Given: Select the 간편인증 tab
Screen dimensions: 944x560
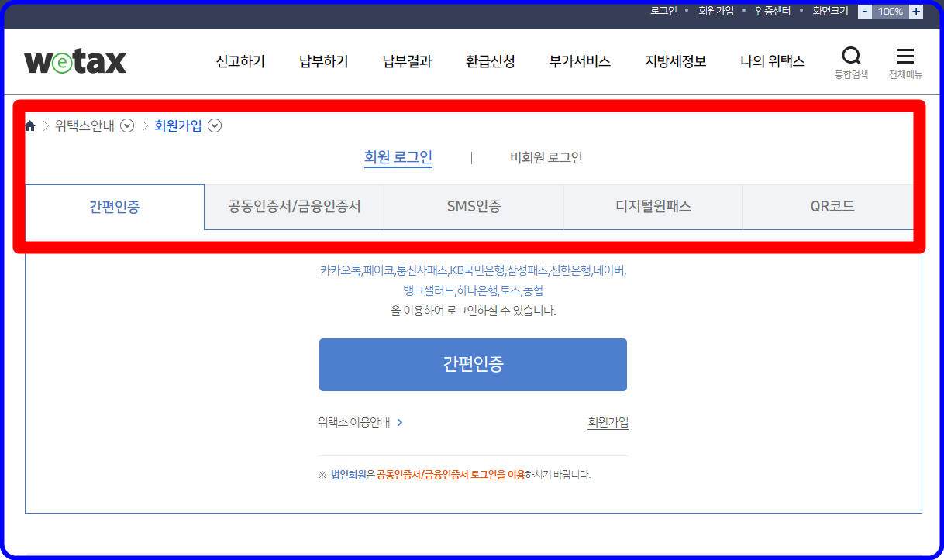Looking at the screenshot, I should (115, 207).
